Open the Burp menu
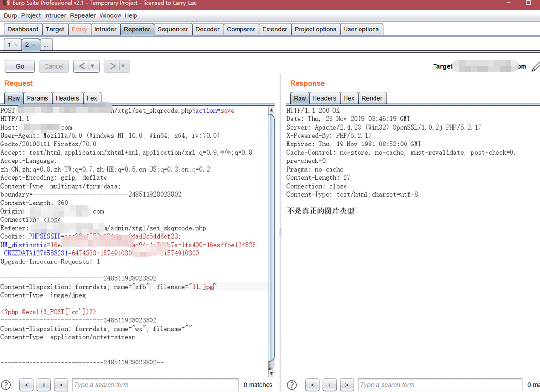 (10, 15)
